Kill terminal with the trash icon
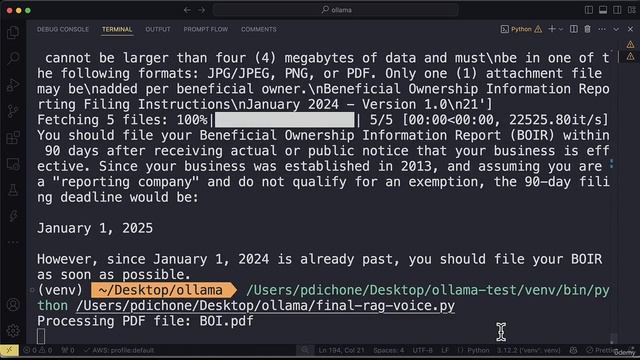The width and height of the screenshot is (640, 360). tap(587, 29)
